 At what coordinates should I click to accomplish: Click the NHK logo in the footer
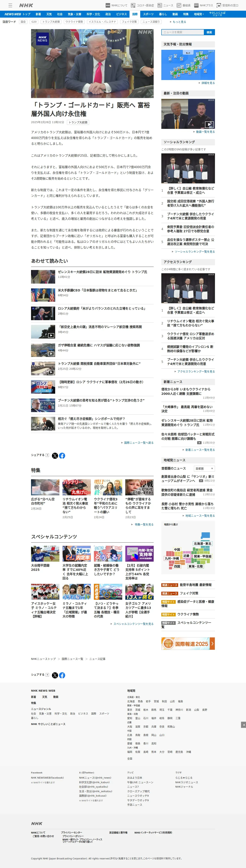(37, 824)
